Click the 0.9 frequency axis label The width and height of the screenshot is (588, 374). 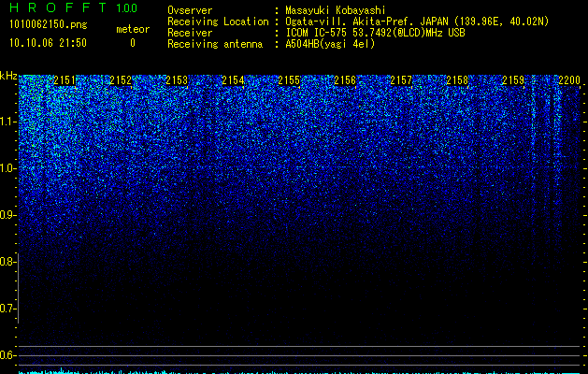click(x=7, y=215)
